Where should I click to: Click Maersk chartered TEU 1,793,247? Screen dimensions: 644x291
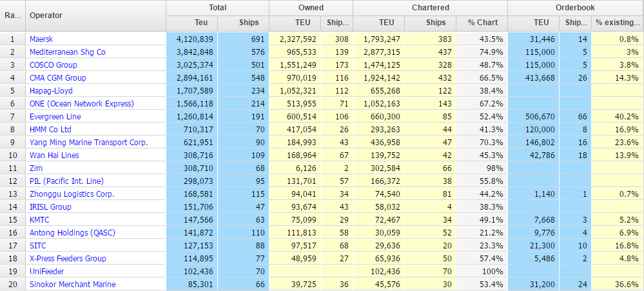click(x=382, y=39)
